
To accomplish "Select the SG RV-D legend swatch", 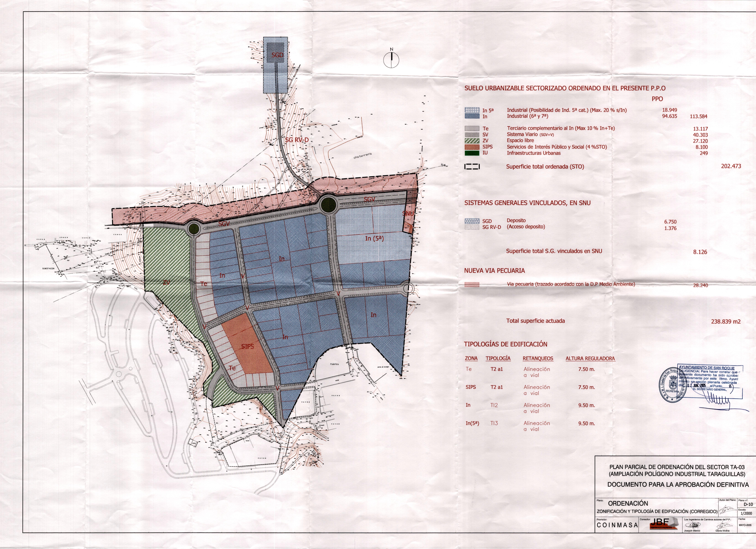I will pyautogui.click(x=472, y=227).
